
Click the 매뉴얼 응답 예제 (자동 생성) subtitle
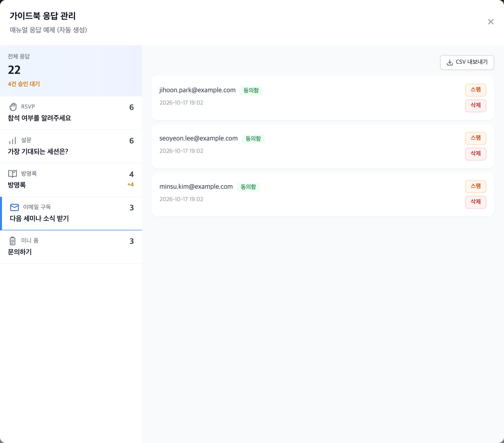(x=48, y=30)
